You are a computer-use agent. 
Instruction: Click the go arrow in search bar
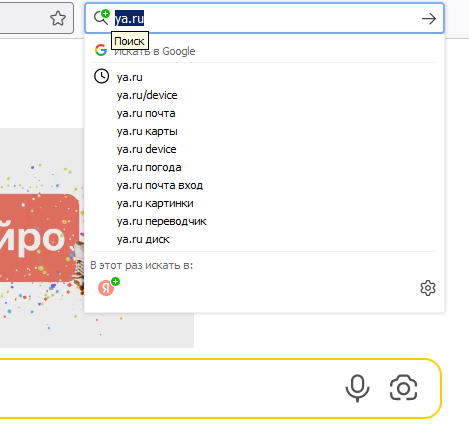click(x=429, y=19)
